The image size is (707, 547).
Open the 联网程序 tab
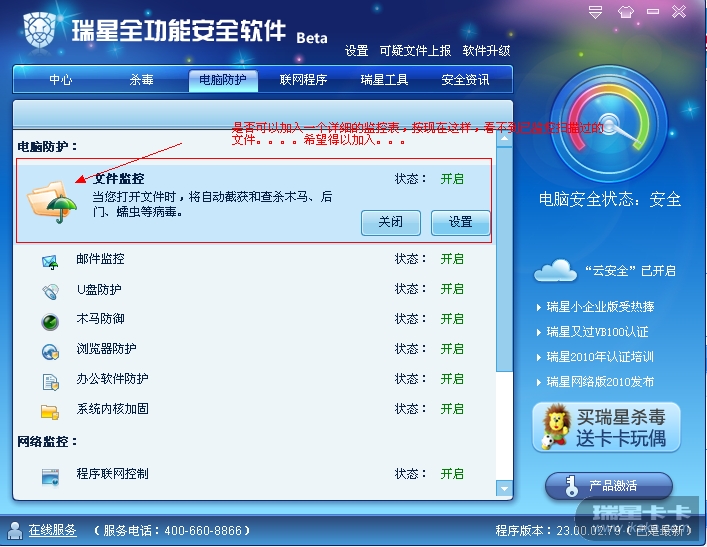tap(303, 80)
